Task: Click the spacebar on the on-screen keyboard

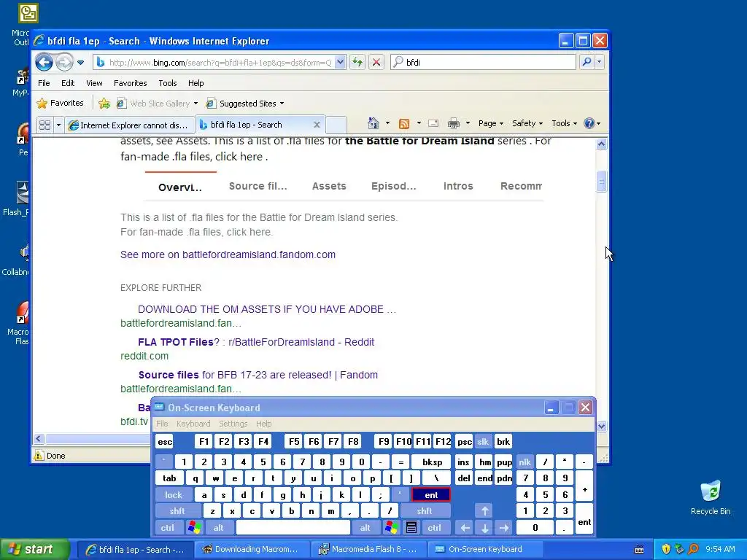Action: click(x=293, y=528)
